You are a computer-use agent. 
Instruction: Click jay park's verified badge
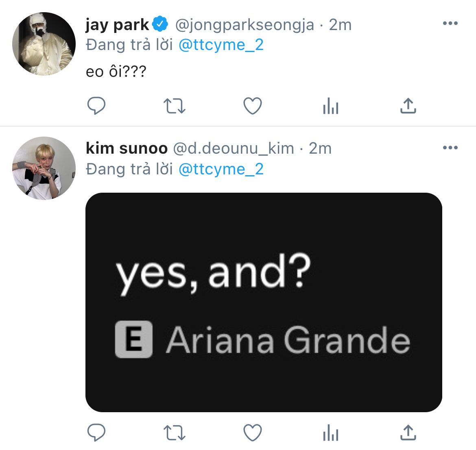160,24
